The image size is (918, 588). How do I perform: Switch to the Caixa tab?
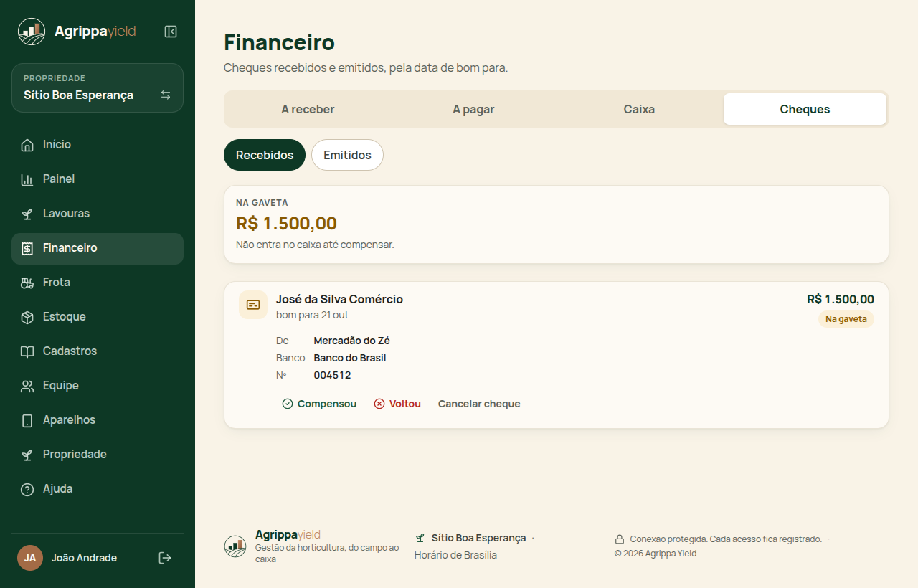tap(639, 109)
